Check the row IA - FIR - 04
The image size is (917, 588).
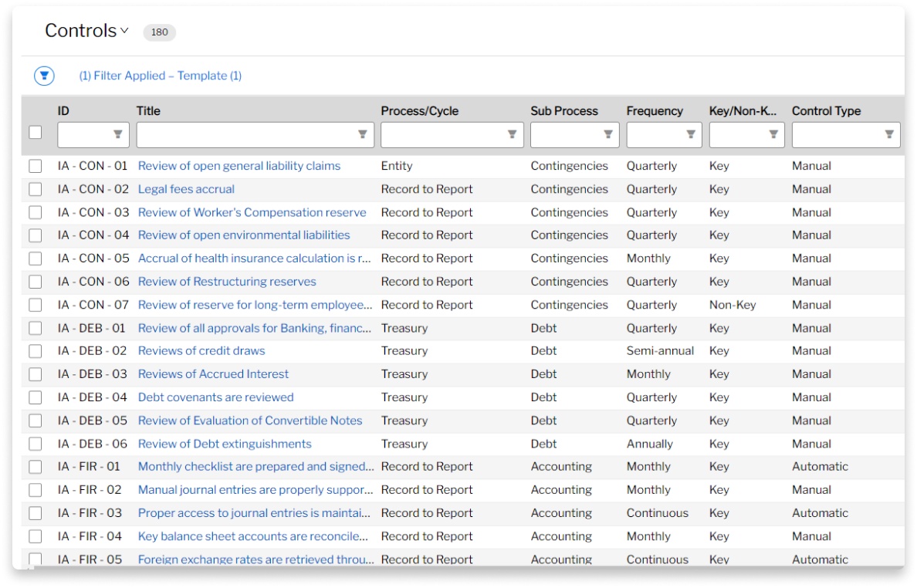pyautogui.click(x=35, y=536)
